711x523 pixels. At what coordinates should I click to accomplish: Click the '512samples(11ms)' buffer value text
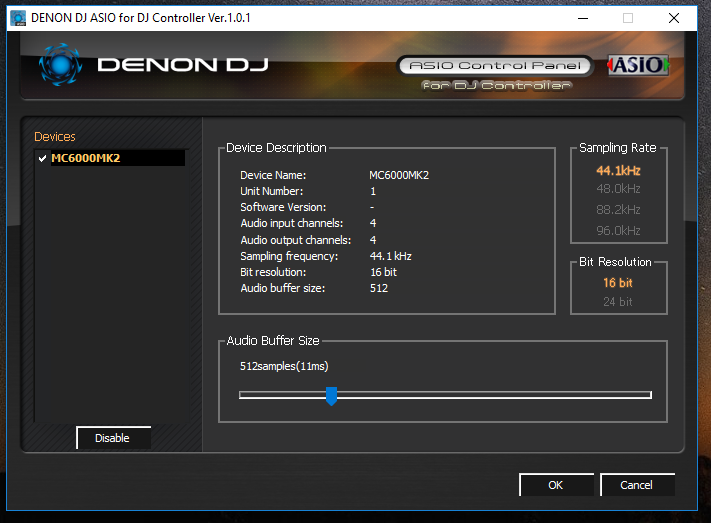coord(284,366)
